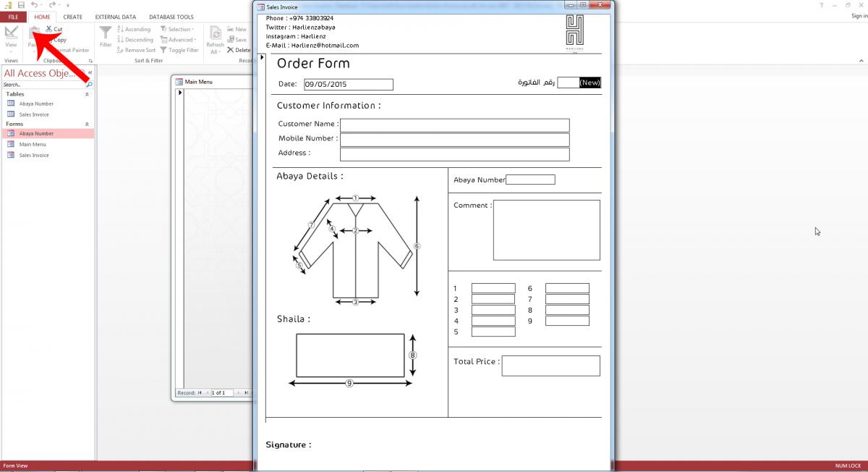This screenshot has width=868, height=472.
Task: Click the Harlienz logo image
Action: coord(575,33)
